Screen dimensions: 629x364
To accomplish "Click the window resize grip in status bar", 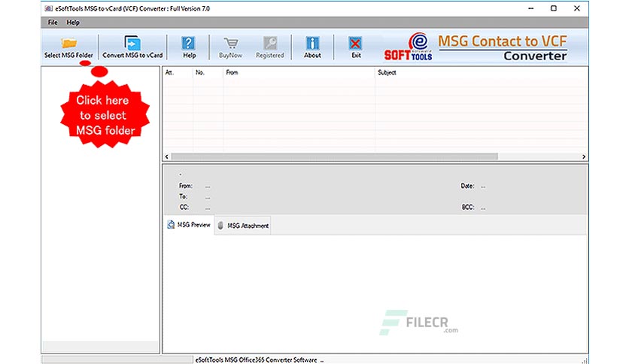I will (x=585, y=360).
